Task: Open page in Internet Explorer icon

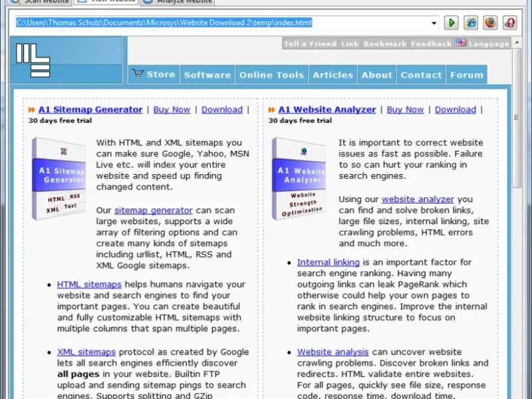Action: [x=471, y=23]
